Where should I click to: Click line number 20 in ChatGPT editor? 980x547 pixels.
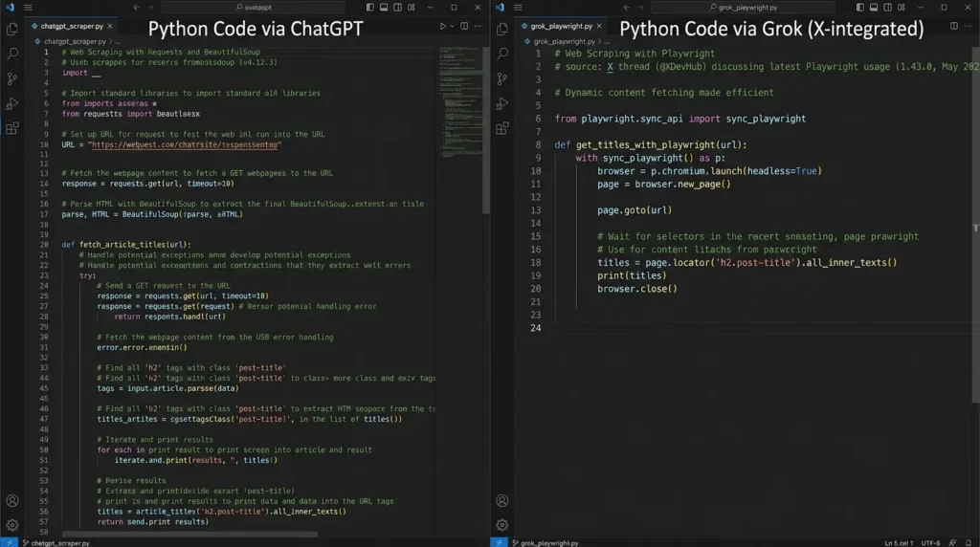44,245
